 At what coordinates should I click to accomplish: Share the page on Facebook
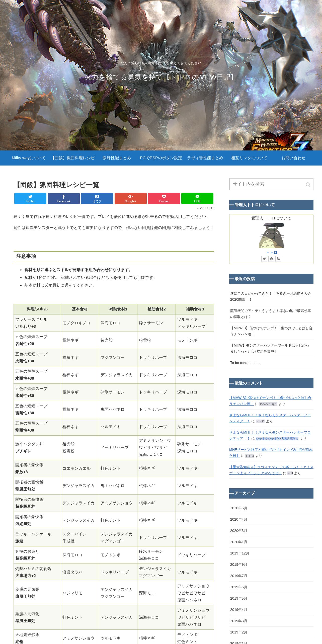pos(64,198)
